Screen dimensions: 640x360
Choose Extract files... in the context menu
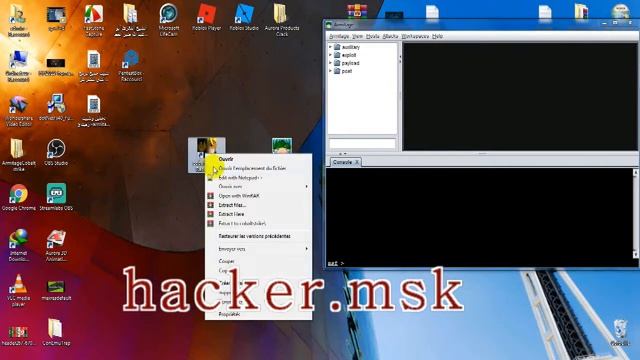tap(258, 205)
